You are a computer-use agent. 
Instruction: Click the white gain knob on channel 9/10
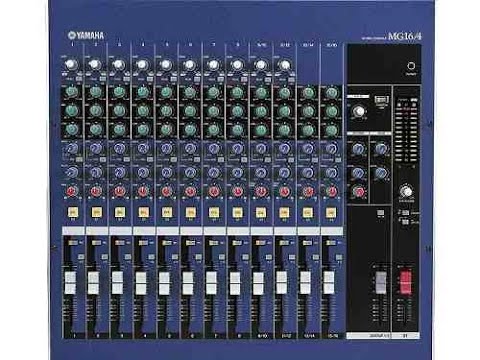[261, 65]
